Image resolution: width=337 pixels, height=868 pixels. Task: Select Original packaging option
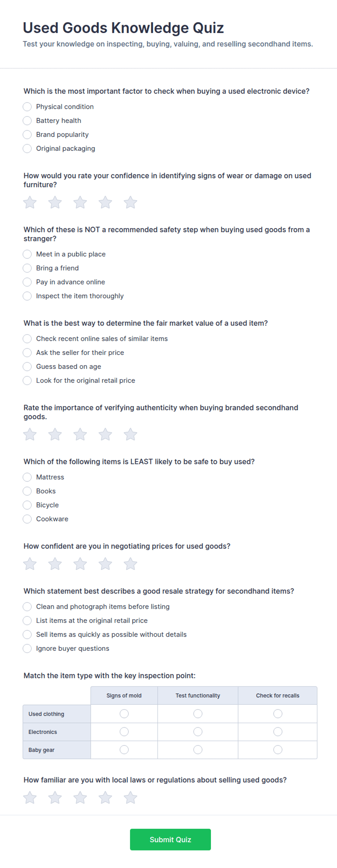pyautogui.click(x=27, y=149)
